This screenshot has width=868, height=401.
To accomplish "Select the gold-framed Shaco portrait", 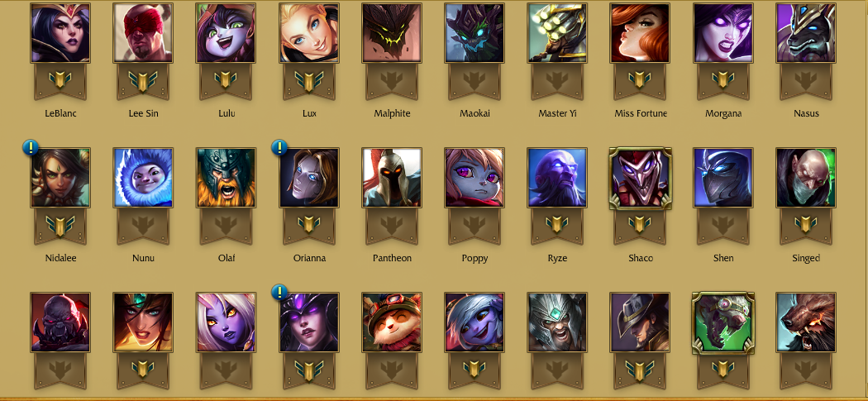I will (640, 178).
